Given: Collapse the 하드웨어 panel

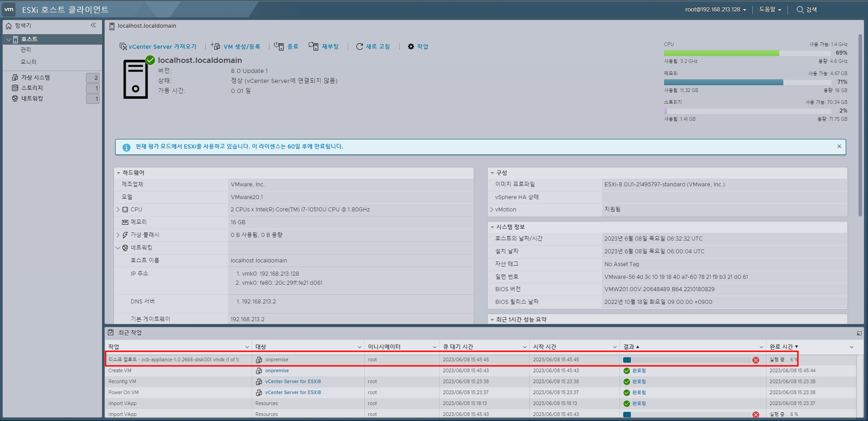Looking at the screenshot, I should pyautogui.click(x=118, y=173).
